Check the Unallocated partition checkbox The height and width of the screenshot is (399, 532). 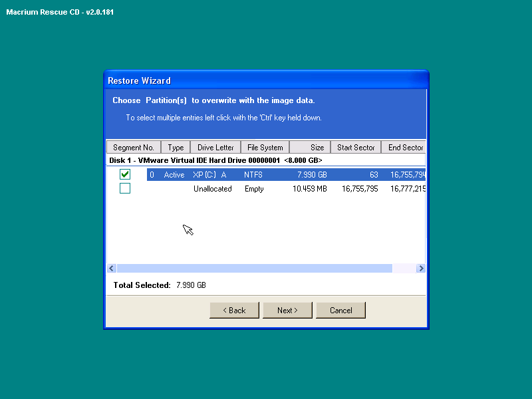[125, 188]
